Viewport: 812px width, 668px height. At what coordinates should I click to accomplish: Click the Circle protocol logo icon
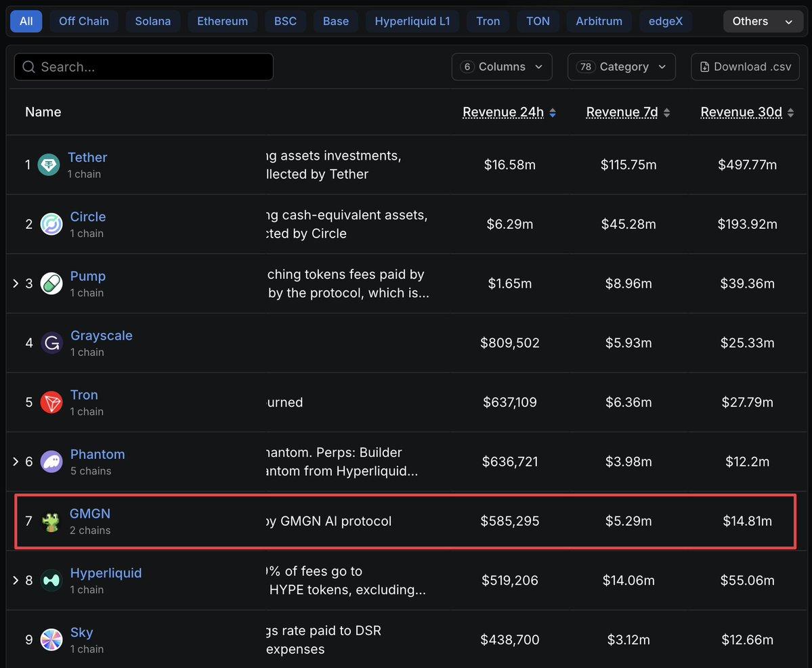click(51, 224)
